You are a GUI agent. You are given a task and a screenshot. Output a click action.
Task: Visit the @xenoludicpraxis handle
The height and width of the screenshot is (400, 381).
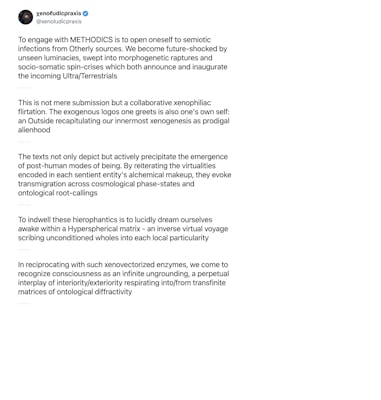[x=59, y=22]
